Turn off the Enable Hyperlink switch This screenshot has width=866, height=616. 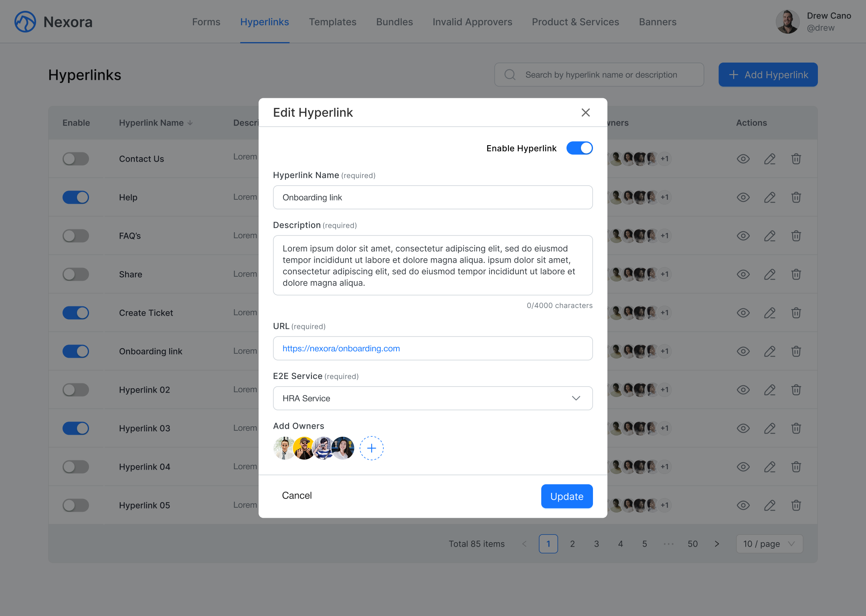pyautogui.click(x=579, y=148)
